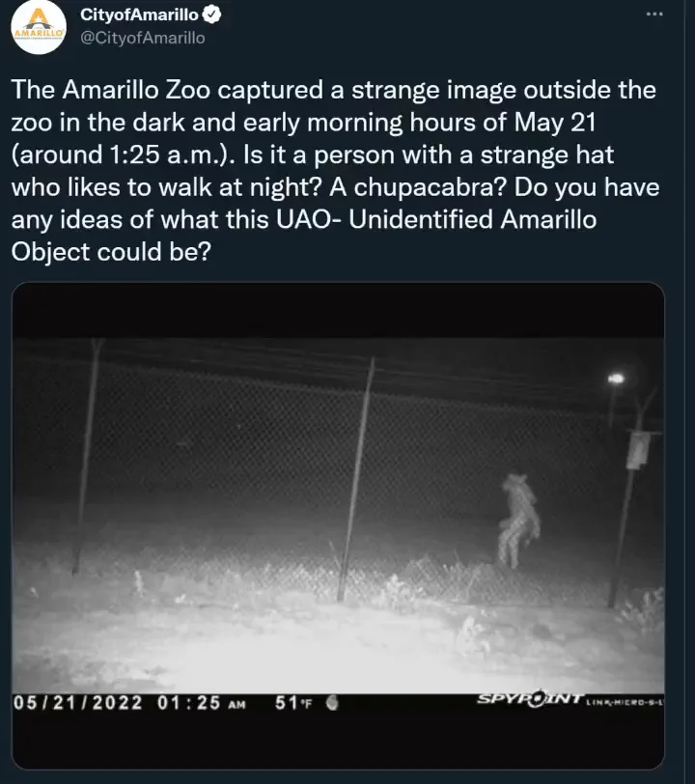Open the @CityofAmarillo handle link

click(x=143, y=38)
